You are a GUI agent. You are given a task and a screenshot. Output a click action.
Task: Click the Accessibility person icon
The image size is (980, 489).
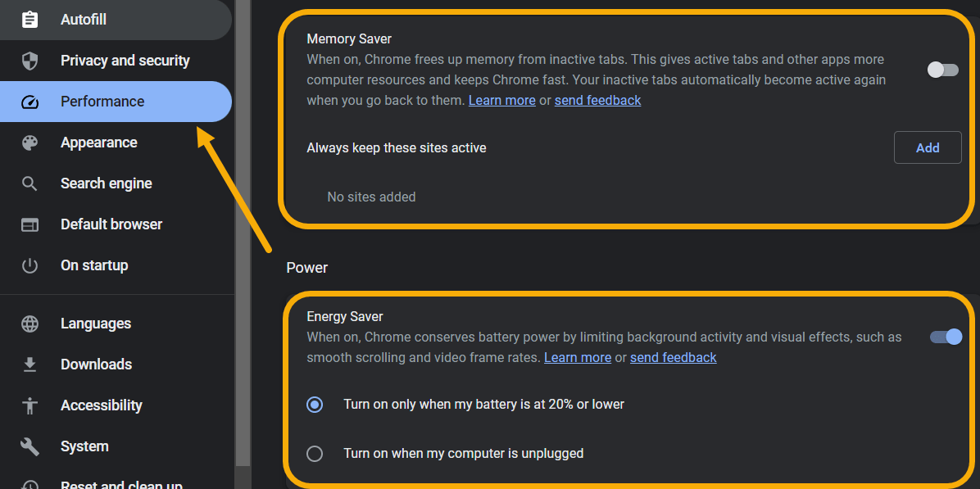coord(29,405)
